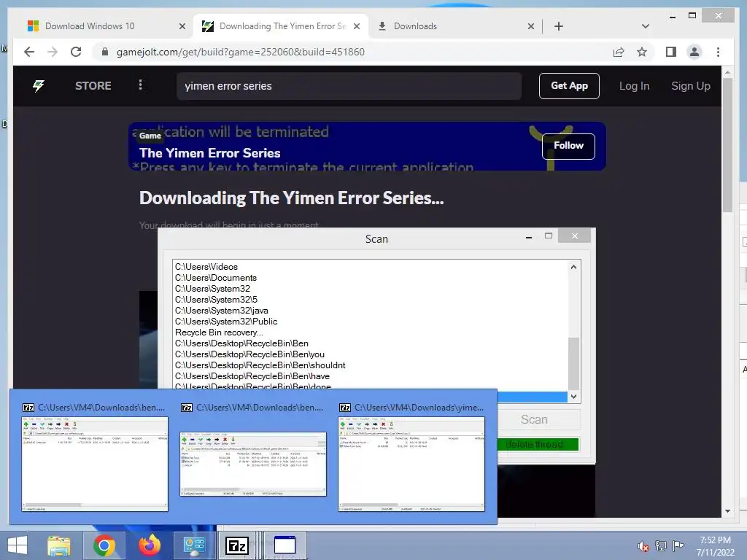Click the green delete thread button

tap(538, 444)
